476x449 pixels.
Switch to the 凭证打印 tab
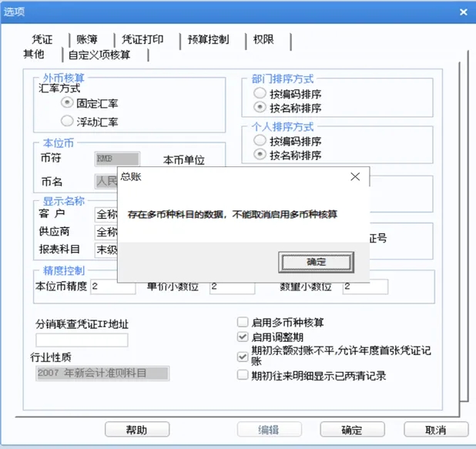click(142, 39)
